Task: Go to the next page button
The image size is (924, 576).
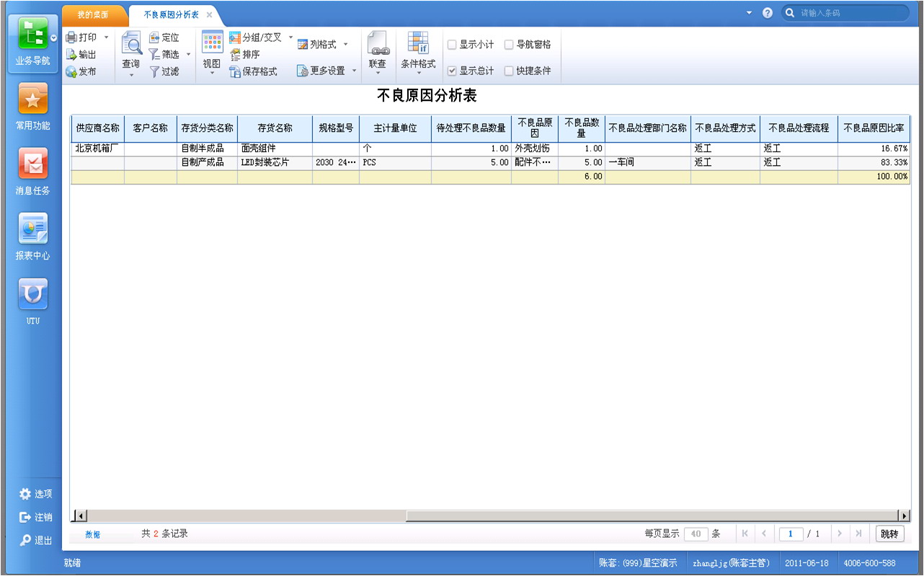Action: click(x=840, y=533)
